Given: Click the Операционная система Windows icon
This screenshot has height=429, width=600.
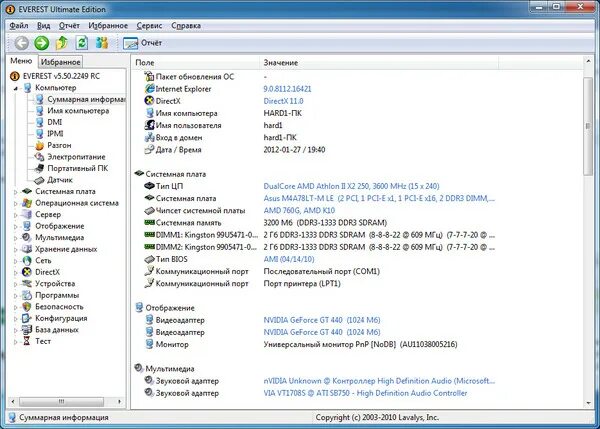Looking at the screenshot, I should [27, 203].
